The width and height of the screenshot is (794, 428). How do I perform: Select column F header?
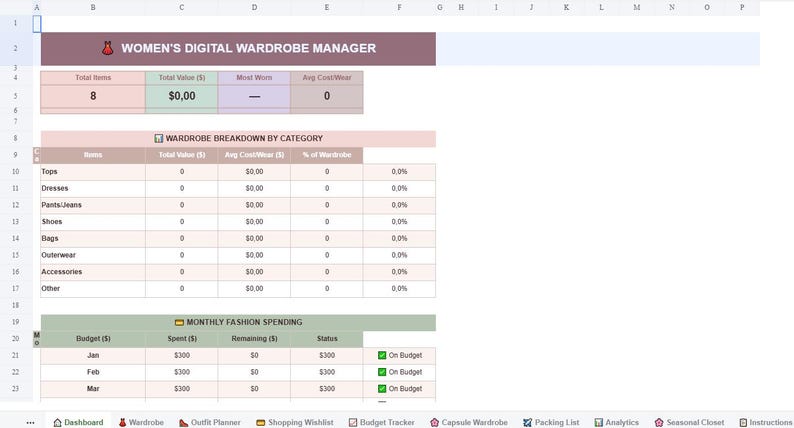coord(400,7)
